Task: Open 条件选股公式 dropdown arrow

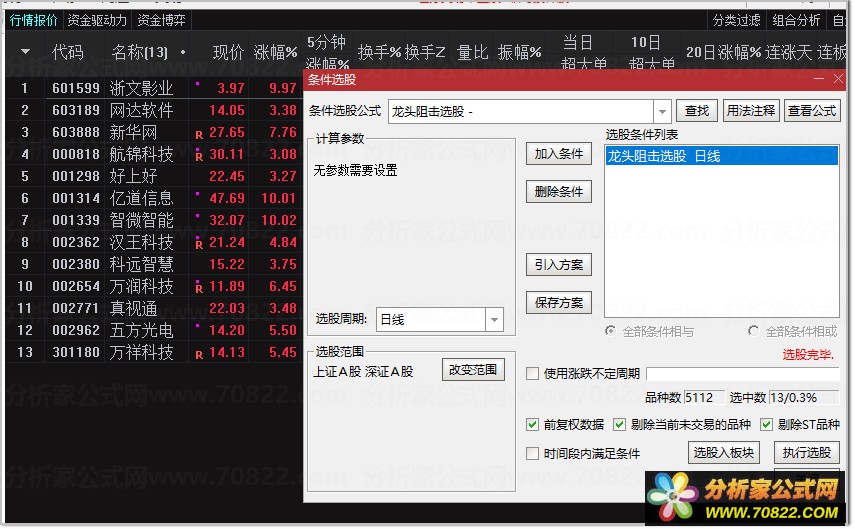Action: (x=662, y=112)
